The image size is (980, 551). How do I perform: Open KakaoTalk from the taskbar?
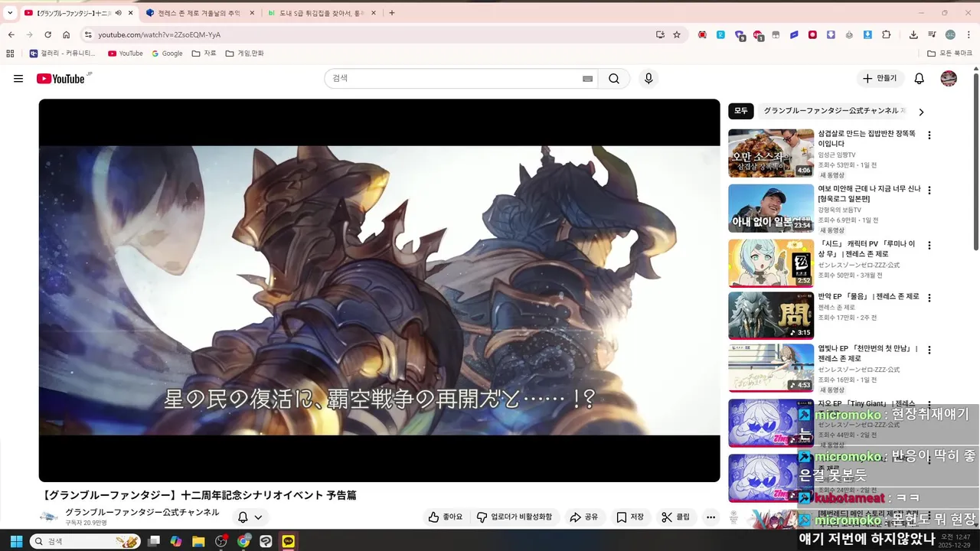(288, 541)
